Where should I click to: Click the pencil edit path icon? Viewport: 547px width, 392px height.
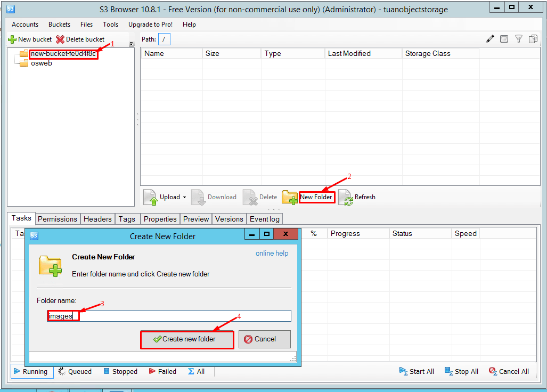click(x=490, y=39)
